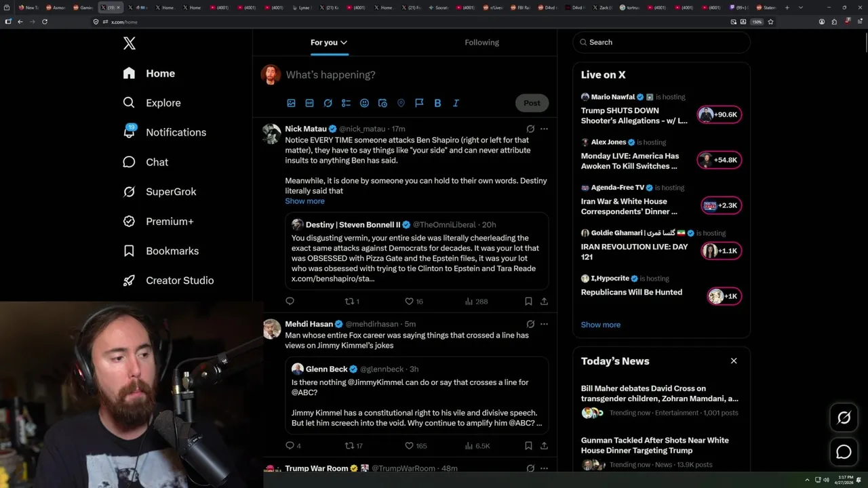868x488 pixels.
Task: Click the flag icon in composer toolbar
Action: coord(419,103)
